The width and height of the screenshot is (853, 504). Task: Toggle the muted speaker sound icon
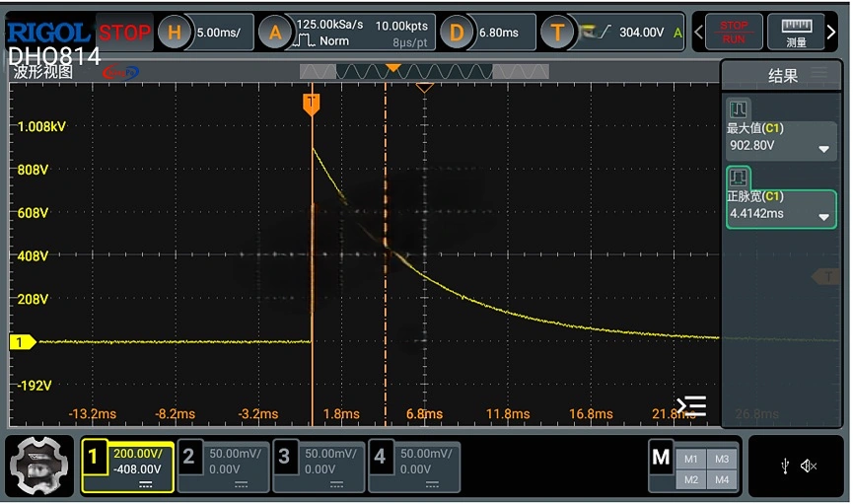(809, 466)
